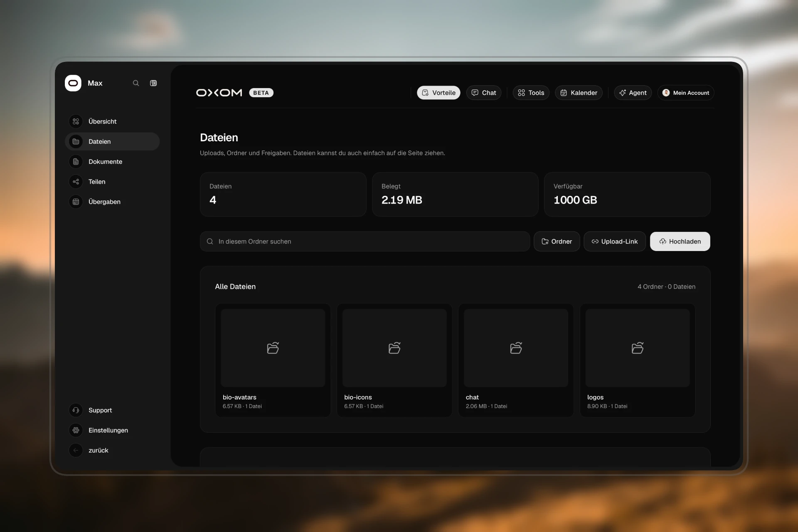Click the zurück arrow icon
Image resolution: width=798 pixels, height=532 pixels.
click(76, 450)
